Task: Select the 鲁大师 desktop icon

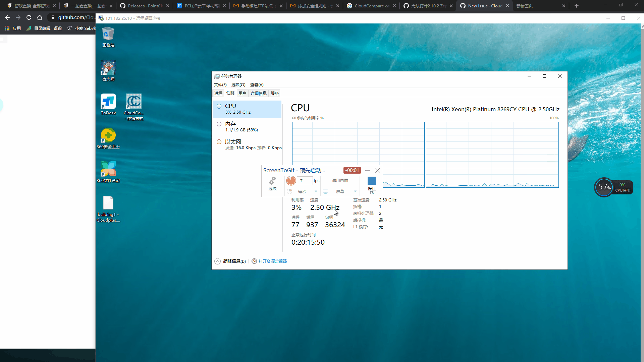Action: pyautogui.click(x=108, y=71)
